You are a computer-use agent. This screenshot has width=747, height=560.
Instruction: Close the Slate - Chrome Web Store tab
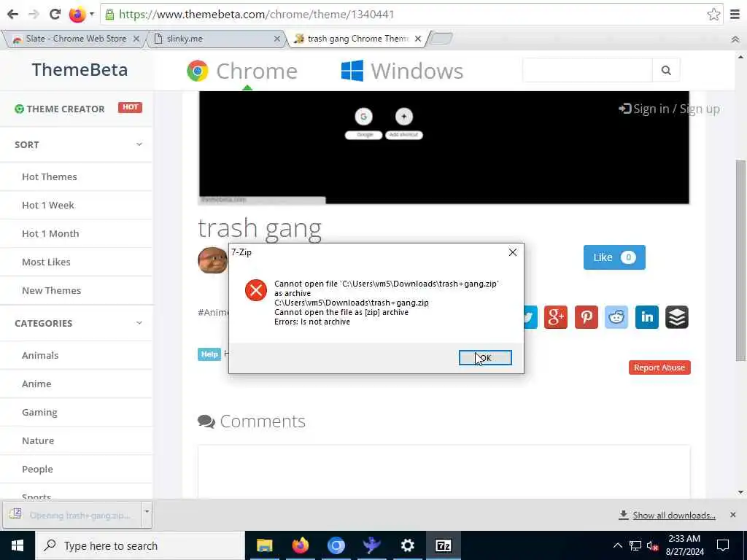[x=136, y=39]
